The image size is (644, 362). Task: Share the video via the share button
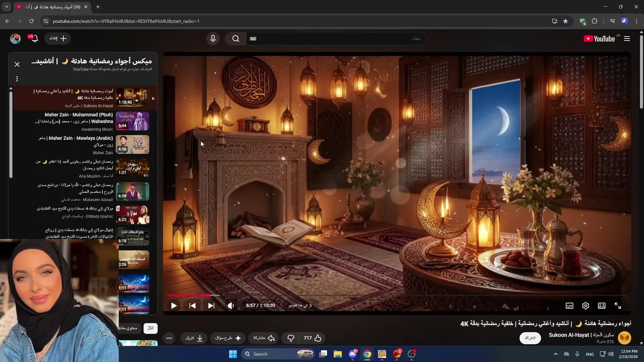264,338
